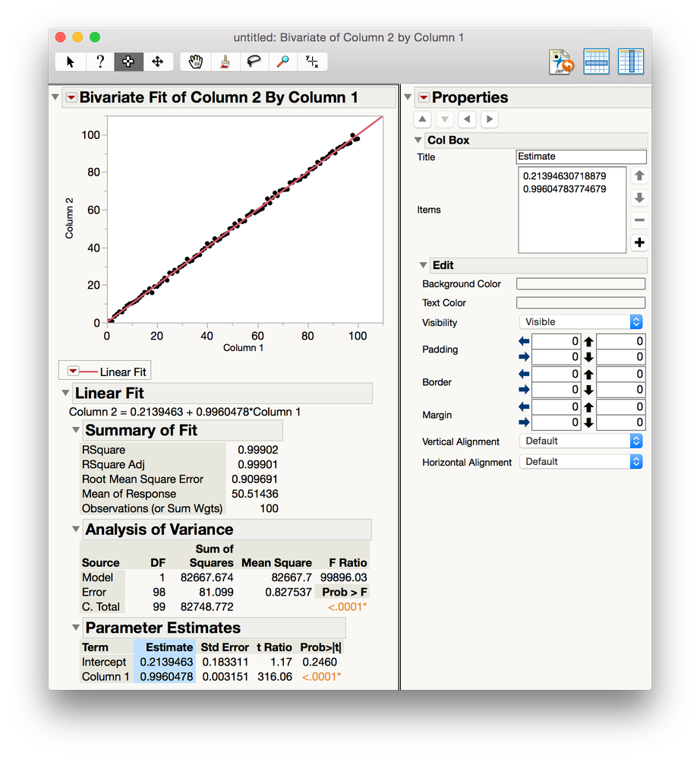The image size is (700, 759).
Task: Collapse the Linear Fit section
Action: [x=66, y=393]
